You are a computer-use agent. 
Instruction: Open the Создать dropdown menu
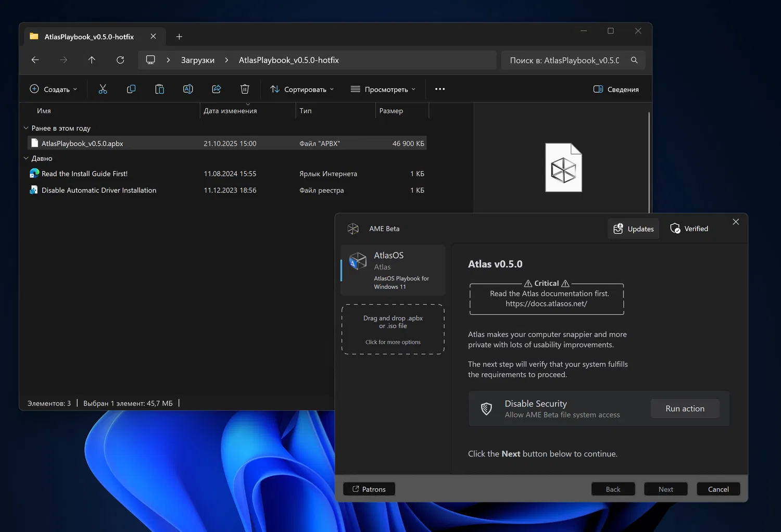(54, 89)
